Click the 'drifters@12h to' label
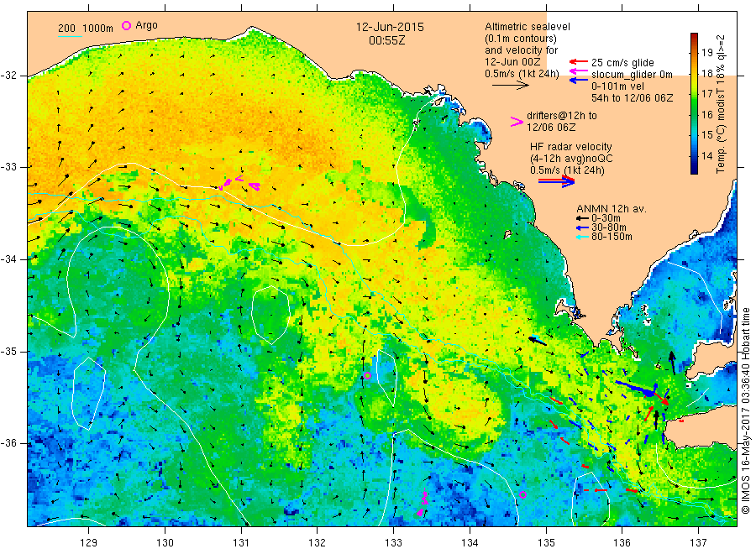 (561, 116)
